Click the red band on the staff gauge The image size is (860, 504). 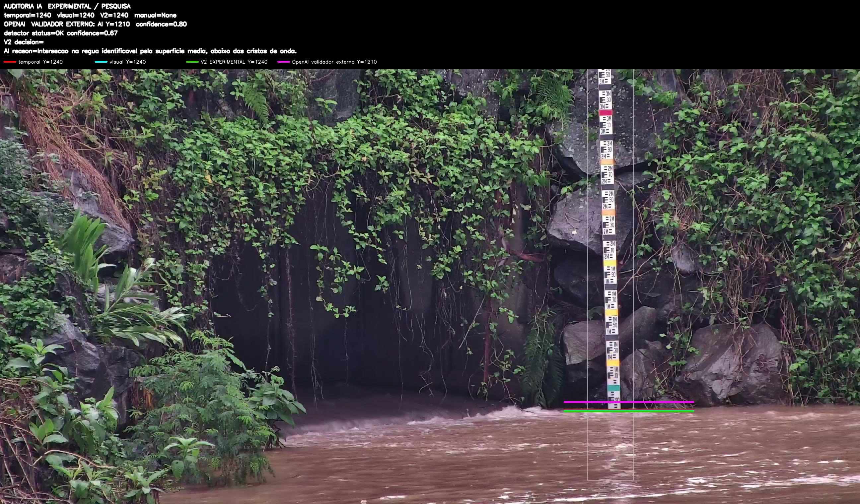pyautogui.click(x=606, y=112)
